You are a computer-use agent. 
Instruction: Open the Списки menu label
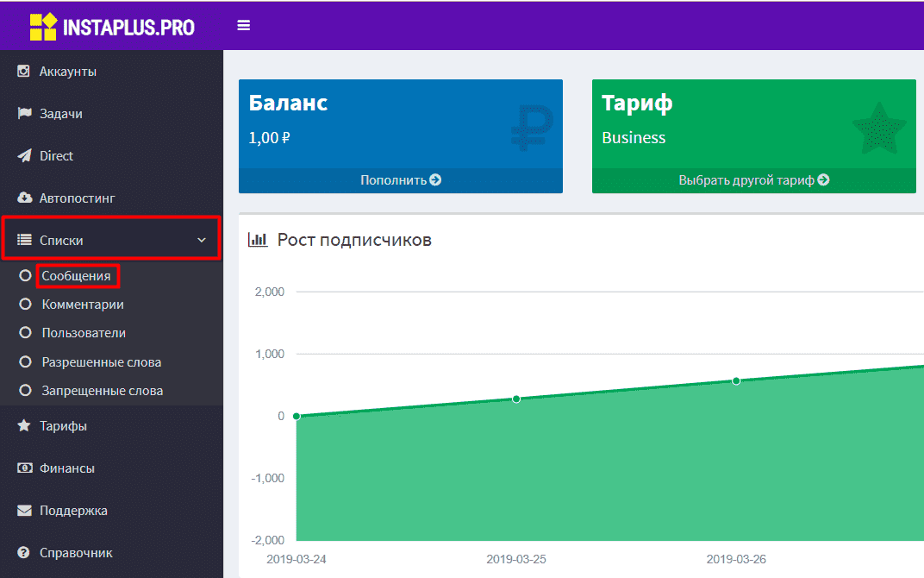[x=61, y=240]
